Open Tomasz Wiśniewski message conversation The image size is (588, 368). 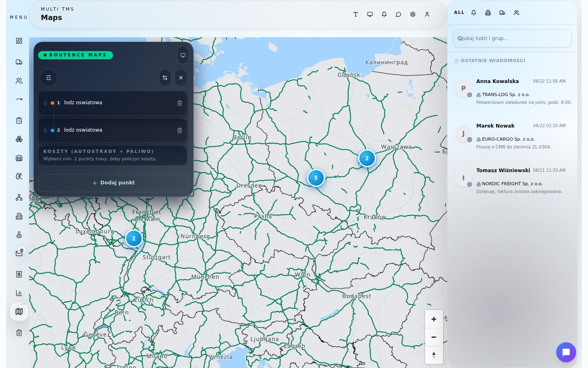513,181
